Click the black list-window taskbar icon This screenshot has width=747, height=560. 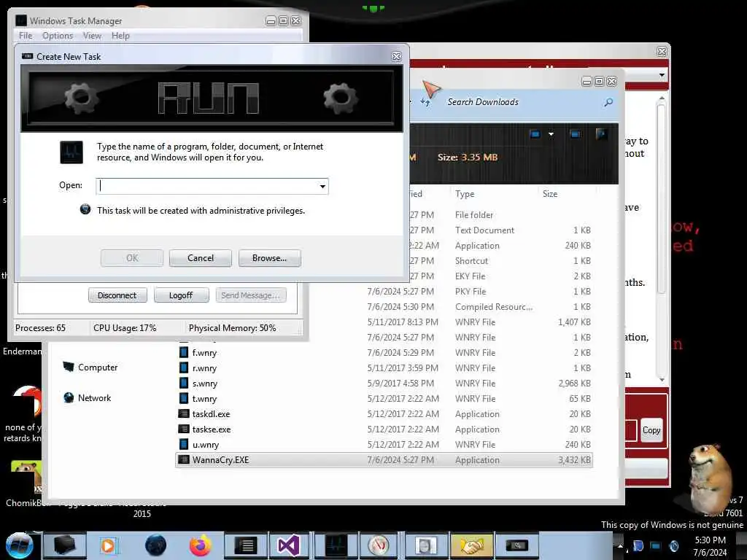pyautogui.click(x=246, y=545)
